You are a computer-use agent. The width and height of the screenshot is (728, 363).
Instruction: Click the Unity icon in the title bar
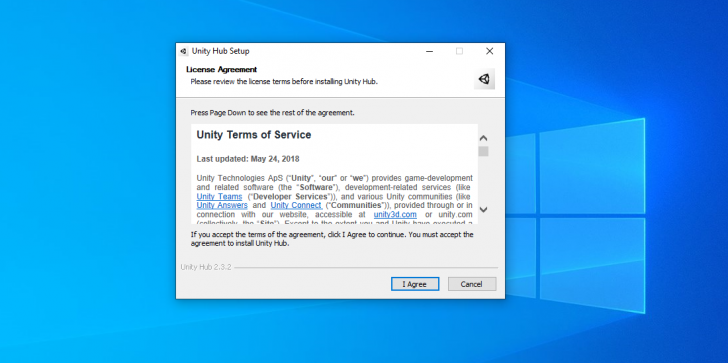(x=183, y=51)
